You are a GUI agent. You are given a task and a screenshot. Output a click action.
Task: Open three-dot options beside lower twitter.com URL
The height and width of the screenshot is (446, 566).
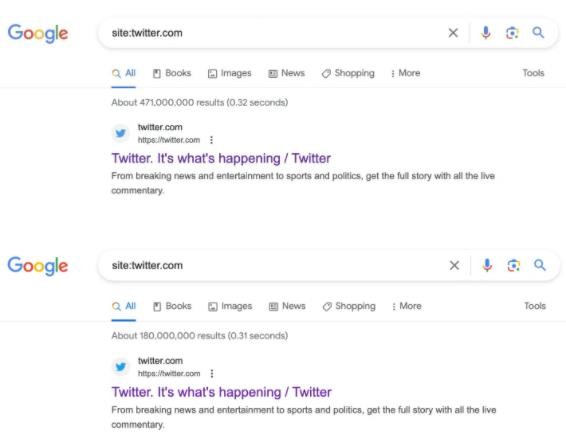tap(212, 373)
